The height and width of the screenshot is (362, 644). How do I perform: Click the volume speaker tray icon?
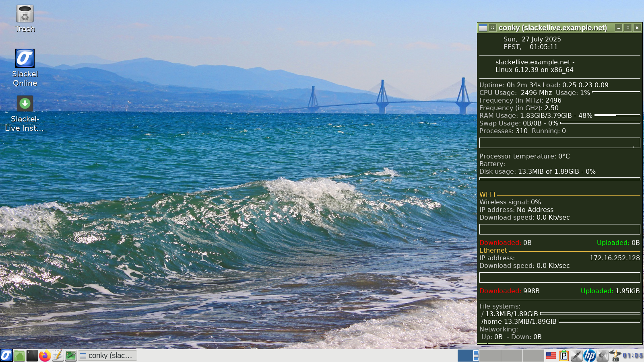(602, 356)
